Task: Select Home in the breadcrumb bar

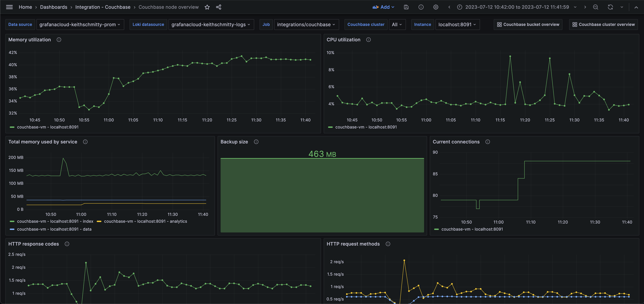Action: pyautogui.click(x=25, y=7)
